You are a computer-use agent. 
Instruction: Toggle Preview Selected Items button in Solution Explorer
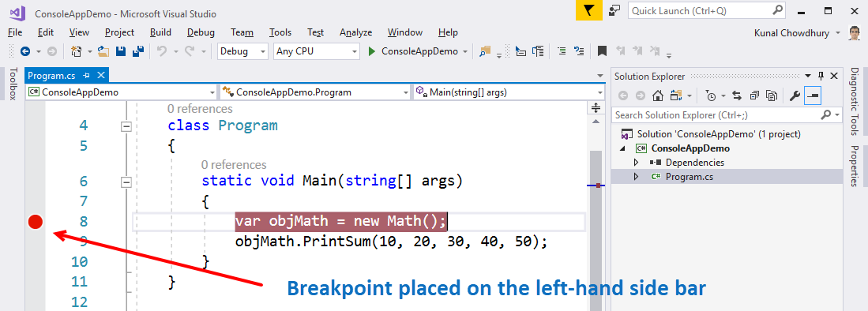814,96
